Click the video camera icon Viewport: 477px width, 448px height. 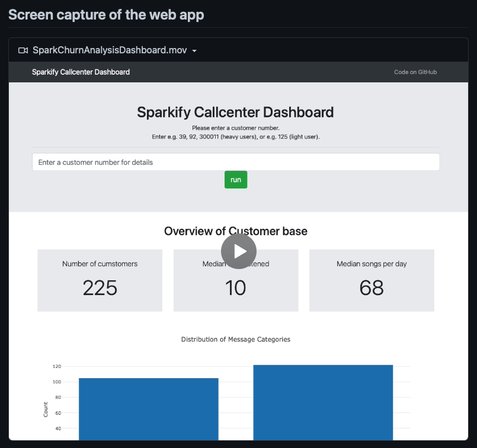pyautogui.click(x=23, y=50)
